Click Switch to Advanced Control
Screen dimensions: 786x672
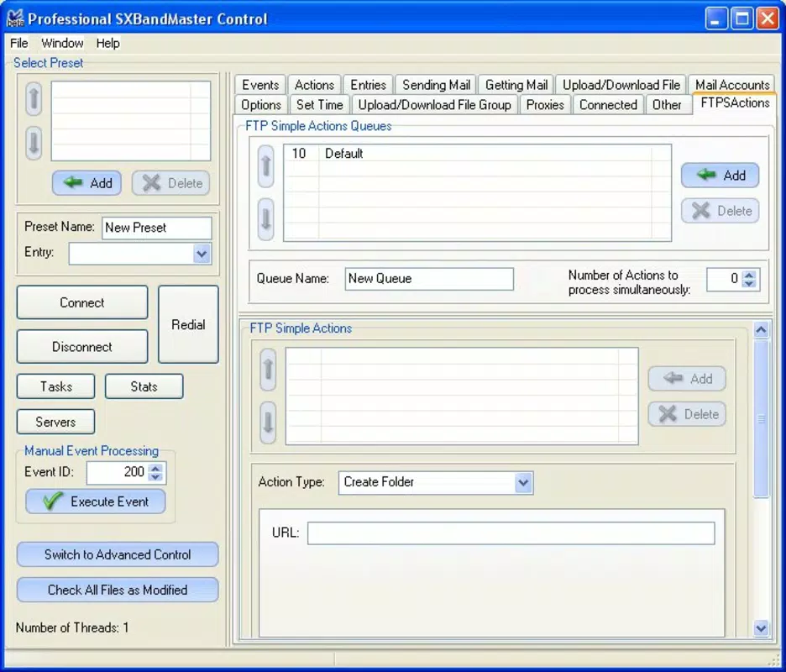[118, 554]
